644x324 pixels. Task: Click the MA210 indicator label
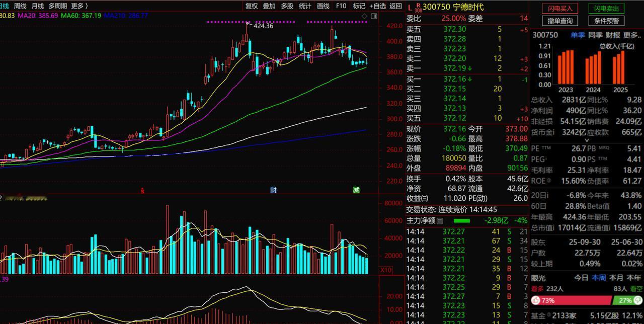pyautogui.click(x=126, y=16)
